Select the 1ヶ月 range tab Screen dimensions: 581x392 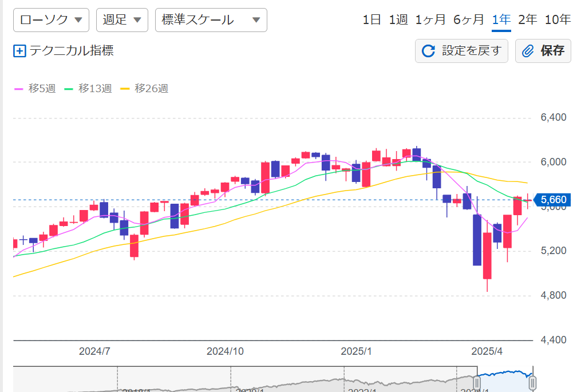(430, 19)
